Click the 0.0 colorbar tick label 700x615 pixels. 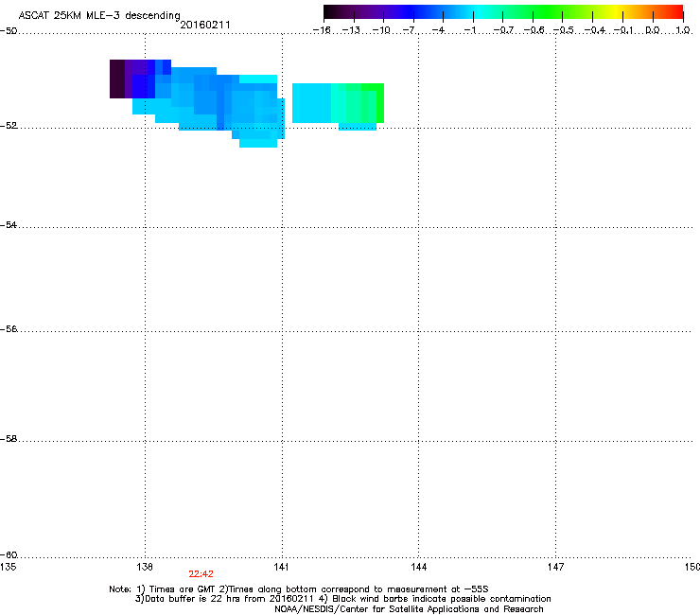point(653,30)
